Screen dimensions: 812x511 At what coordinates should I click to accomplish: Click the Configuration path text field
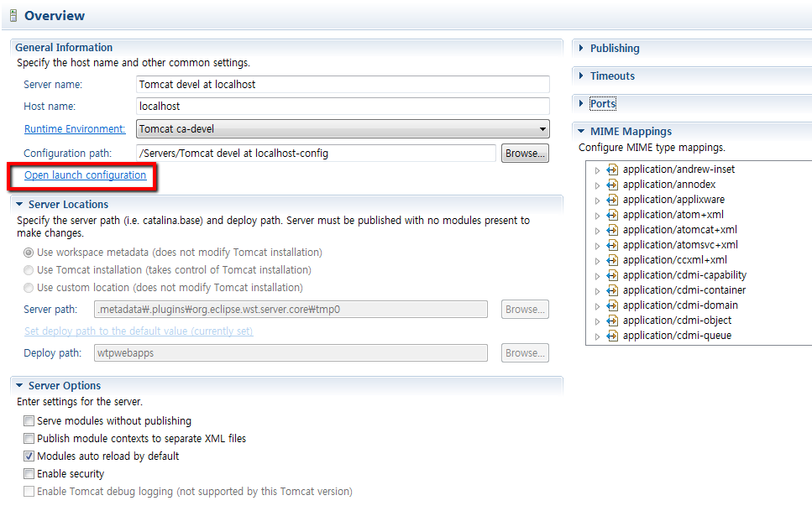click(316, 154)
